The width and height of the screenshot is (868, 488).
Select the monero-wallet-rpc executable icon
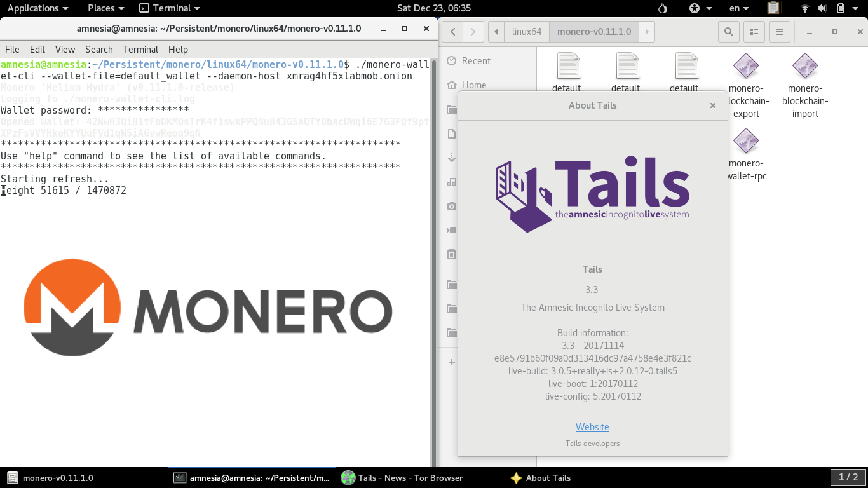[x=746, y=141]
